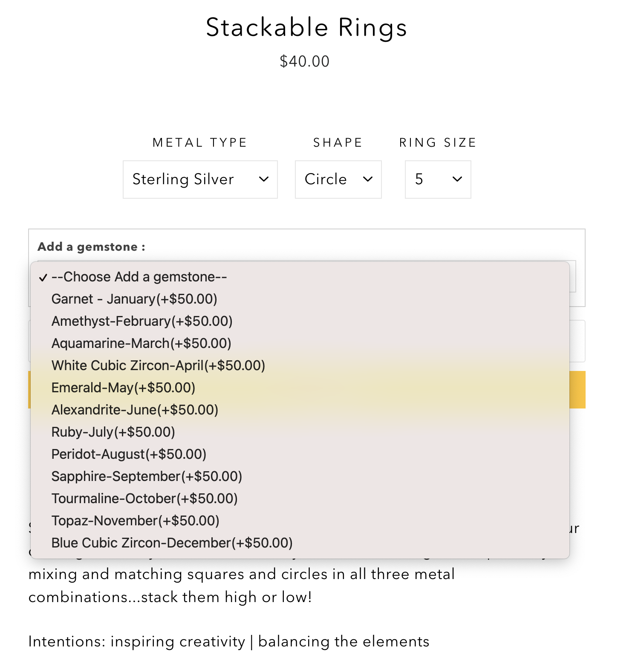Viewport: 641px width, 672px height.
Task: Pick Aquamarine-March gemstone option
Action: coord(141,343)
